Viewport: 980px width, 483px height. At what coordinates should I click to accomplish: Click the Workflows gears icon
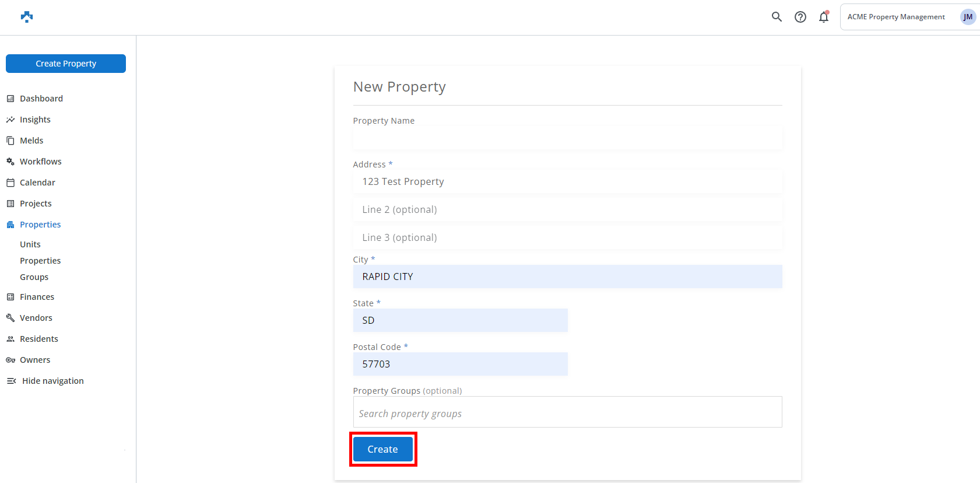tap(10, 162)
